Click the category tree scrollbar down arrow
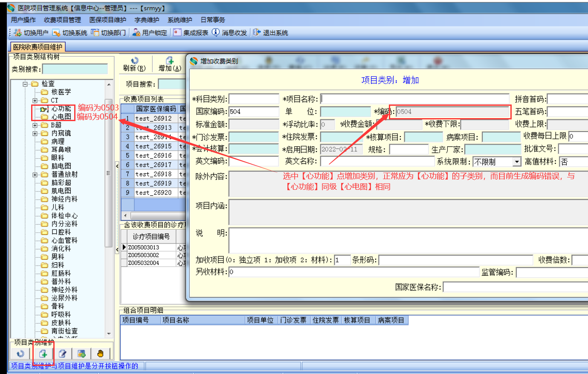The width and height of the screenshot is (588, 374). point(109,334)
